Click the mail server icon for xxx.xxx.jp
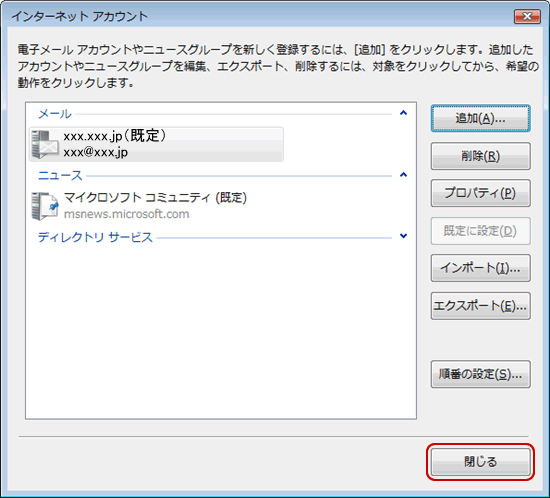The width and height of the screenshot is (550, 498). [x=45, y=144]
